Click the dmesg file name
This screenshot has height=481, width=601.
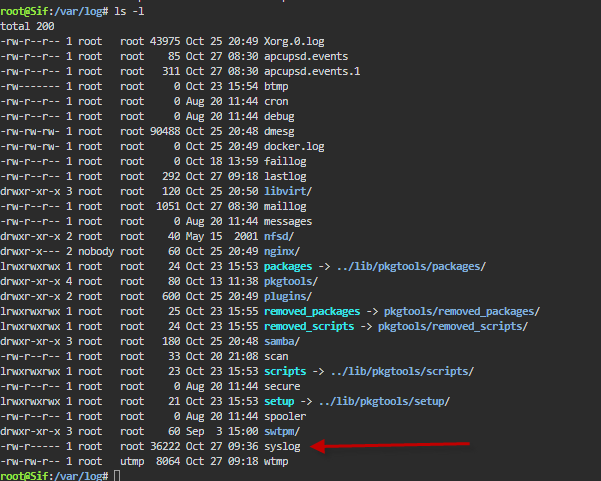pos(279,131)
